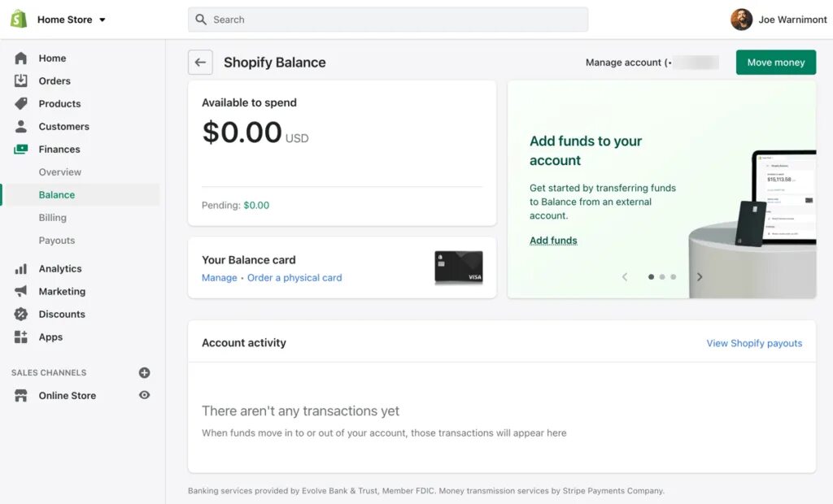Open the Billing submenu item
Viewport: 833px width, 504px height.
coord(53,218)
